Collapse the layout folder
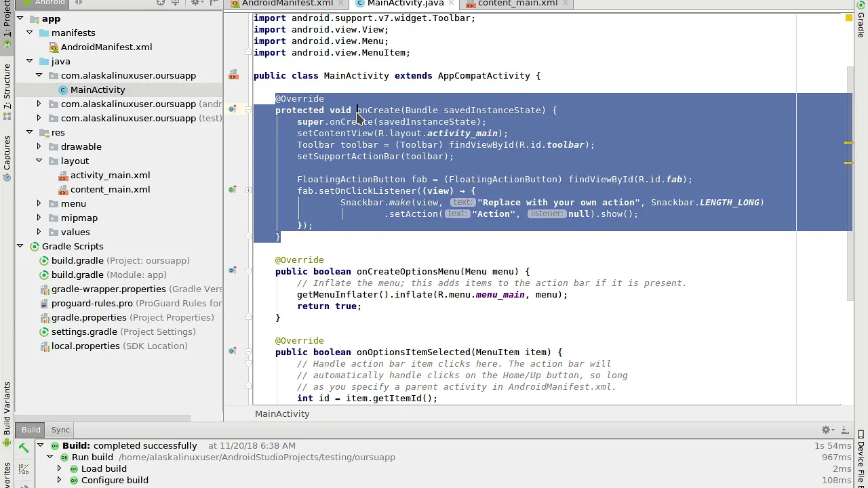The image size is (868, 488). [x=39, y=161]
